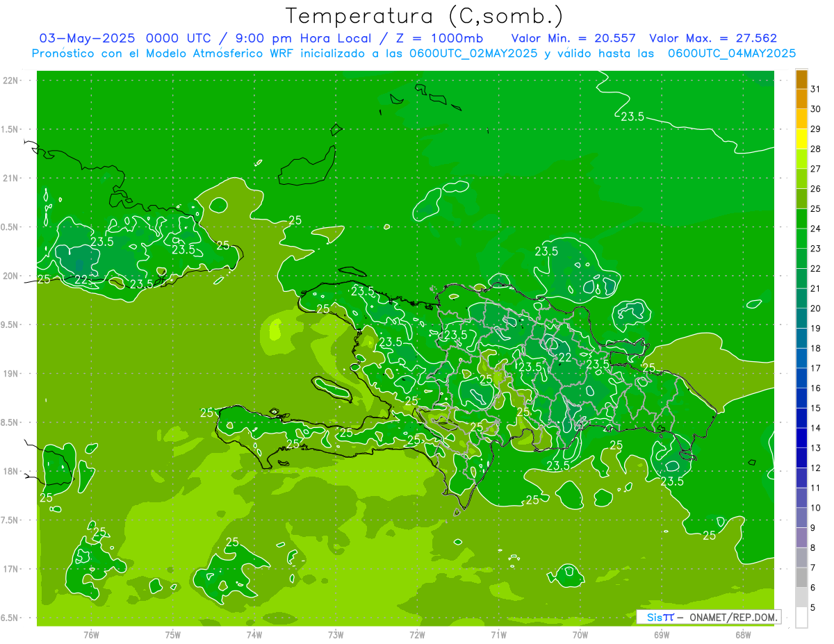Click the "73W" longitude axis label
The width and height of the screenshot is (834, 644).
coord(336,634)
